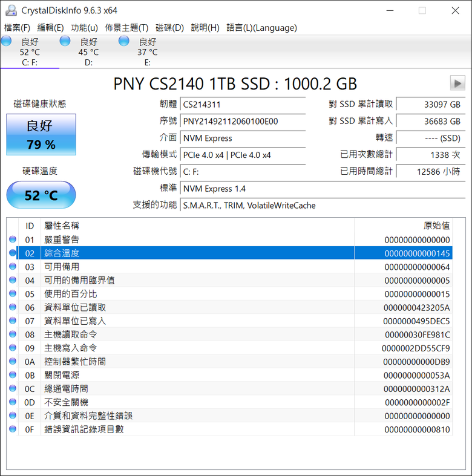Click the drive letter field C: F:
The height and width of the screenshot is (476, 472).
coord(243,172)
